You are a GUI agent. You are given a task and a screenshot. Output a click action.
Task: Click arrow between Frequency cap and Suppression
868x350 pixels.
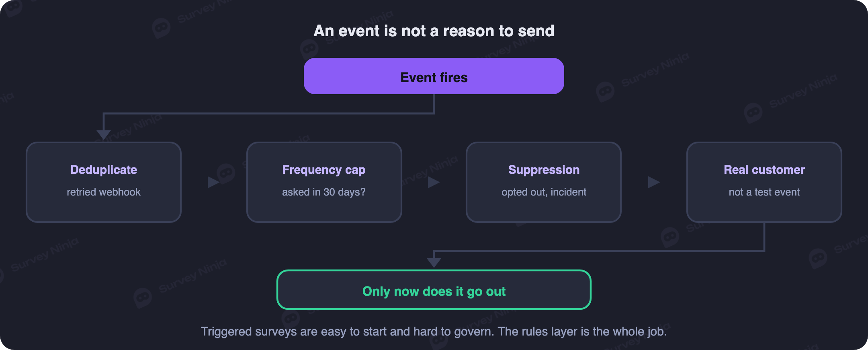click(434, 182)
